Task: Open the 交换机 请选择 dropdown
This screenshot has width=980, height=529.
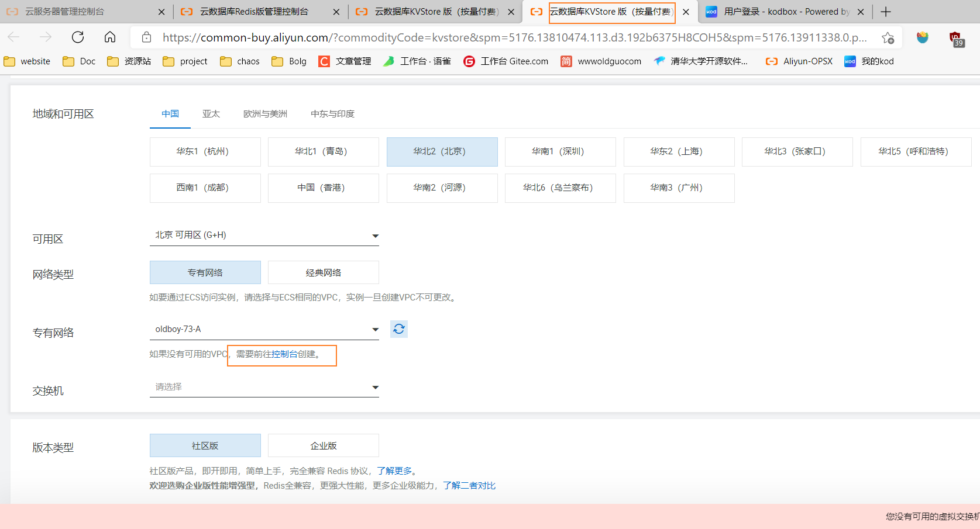Action: (264, 387)
